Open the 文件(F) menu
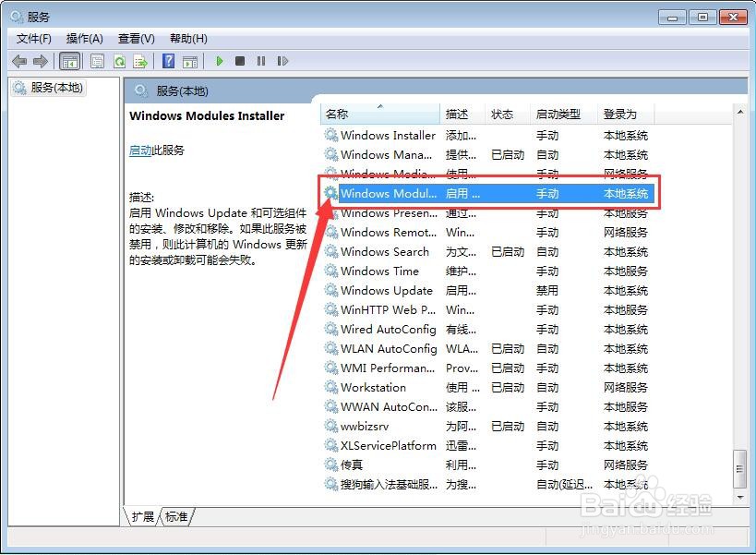Screen dimensions: 756x555 coord(34,39)
